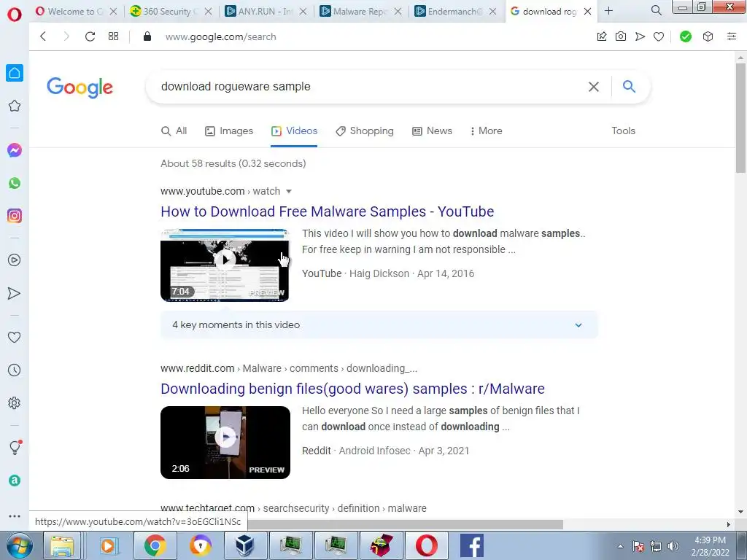The image size is (747, 560).
Task: Open Bookmarks star in sidebar
Action: click(x=15, y=106)
